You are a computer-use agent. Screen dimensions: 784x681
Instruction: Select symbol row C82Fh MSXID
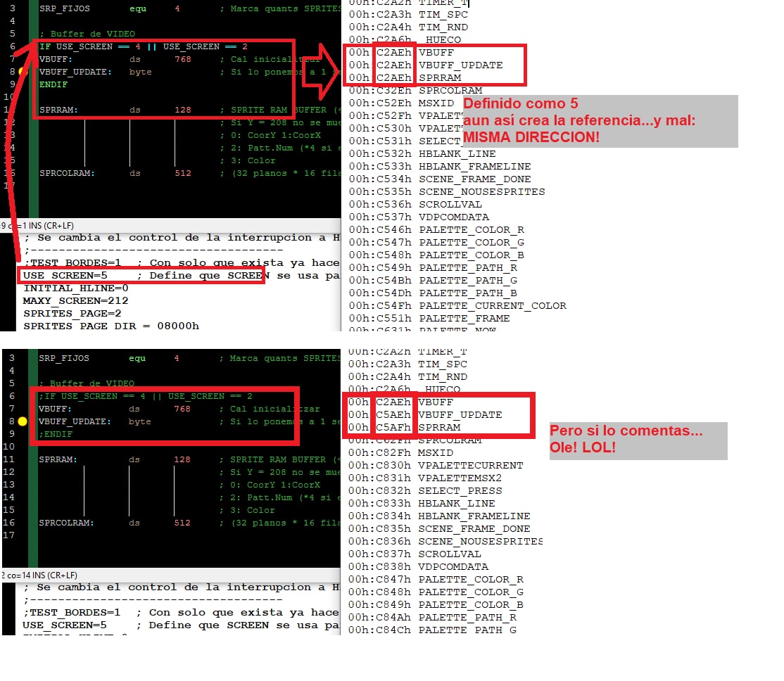click(401, 452)
